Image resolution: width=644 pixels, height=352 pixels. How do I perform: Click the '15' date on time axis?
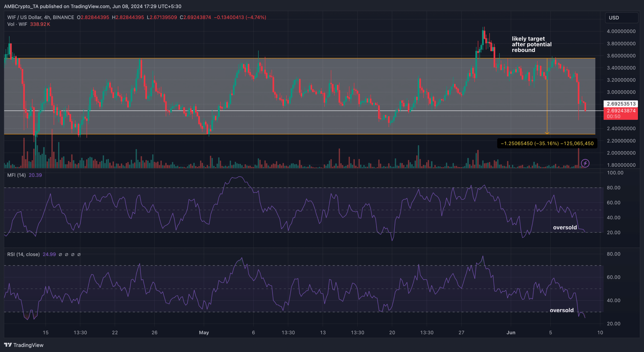pyautogui.click(x=46, y=332)
